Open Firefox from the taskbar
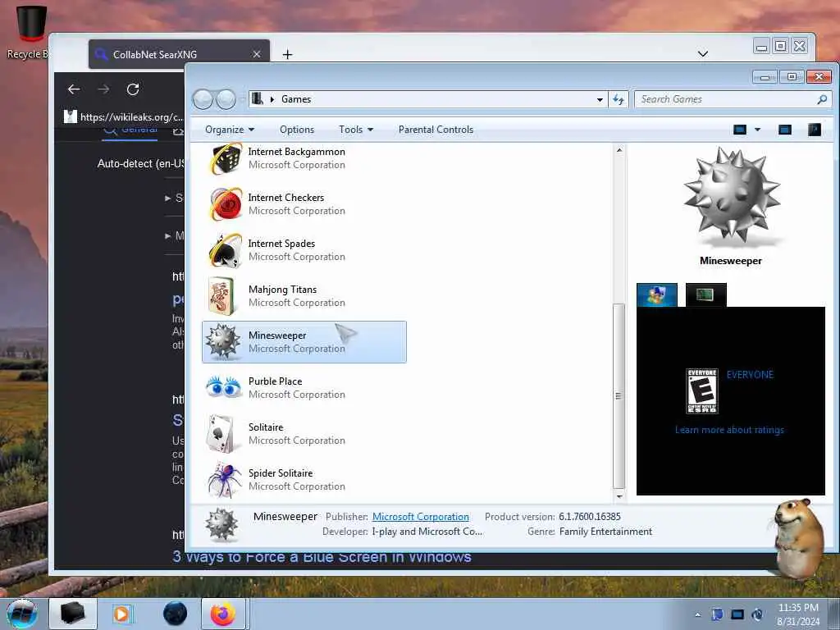This screenshot has width=840, height=630. (x=223, y=614)
